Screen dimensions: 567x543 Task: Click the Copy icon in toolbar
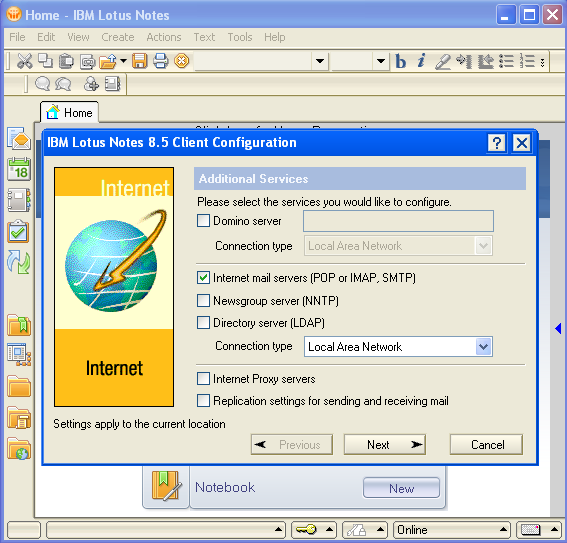(46, 61)
